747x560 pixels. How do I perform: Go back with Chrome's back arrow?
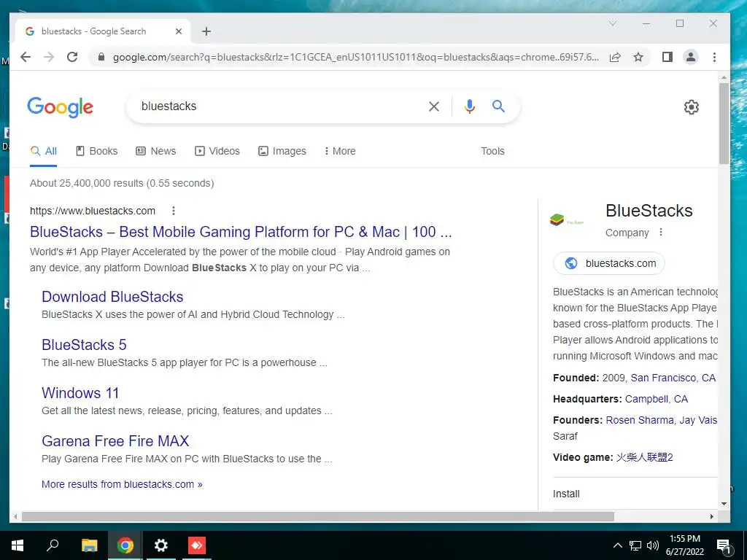[x=26, y=57]
